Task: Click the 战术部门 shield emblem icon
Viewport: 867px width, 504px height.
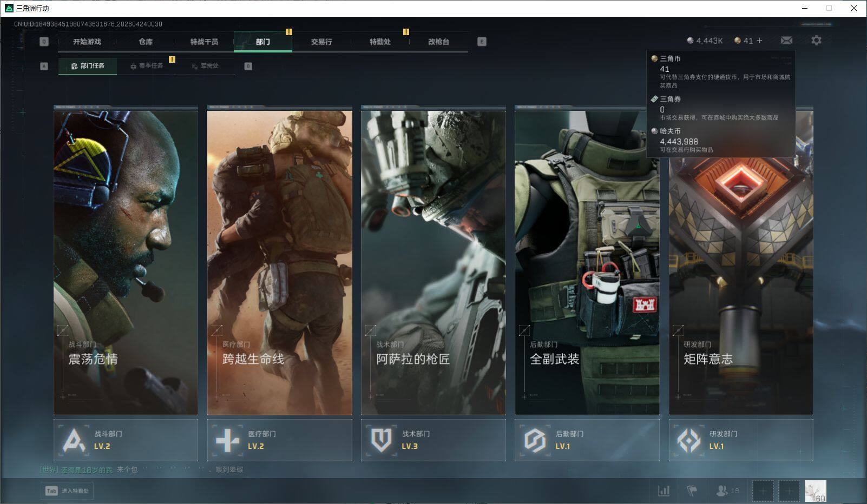Action: point(381,440)
